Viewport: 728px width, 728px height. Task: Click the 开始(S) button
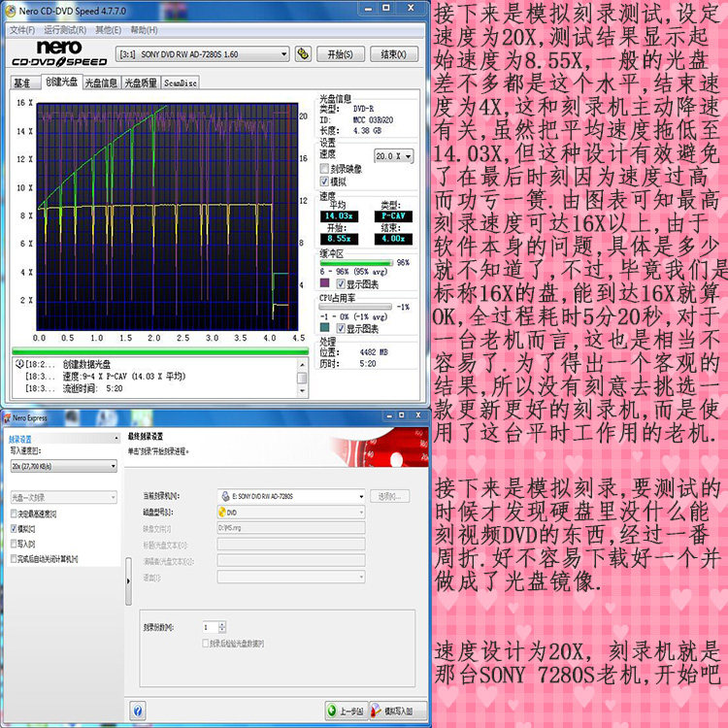tap(341, 54)
